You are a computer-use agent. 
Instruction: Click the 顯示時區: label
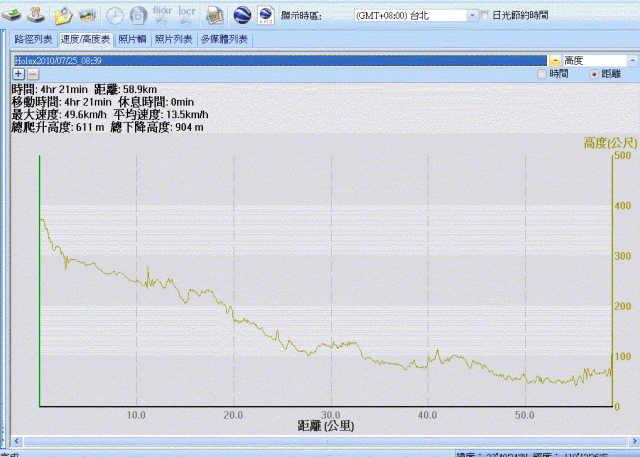(301, 16)
